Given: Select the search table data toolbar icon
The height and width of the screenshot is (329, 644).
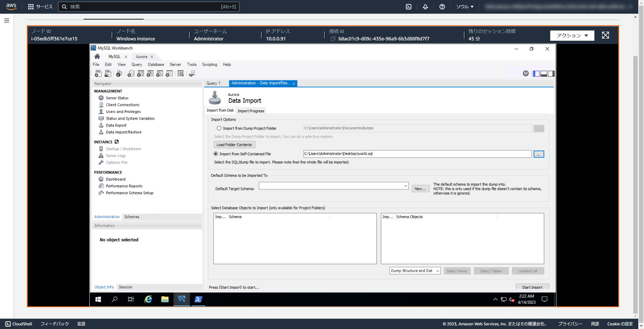Looking at the screenshot, I should [x=181, y=73].
